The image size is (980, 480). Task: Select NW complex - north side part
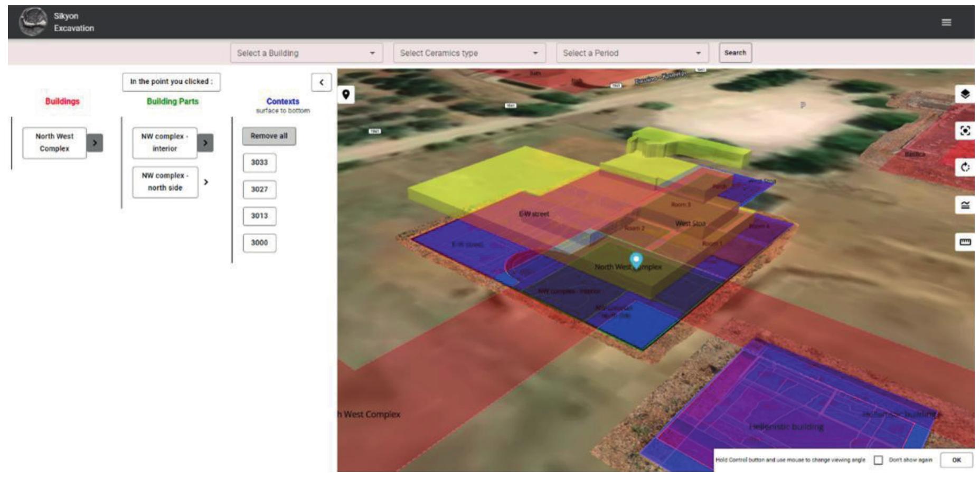[165, 182]
